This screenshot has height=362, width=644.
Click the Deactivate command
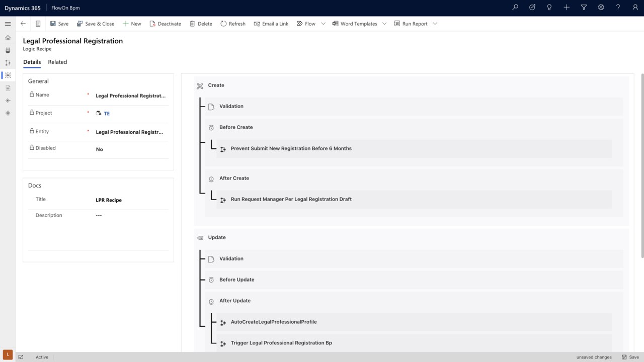click(165, 24)
